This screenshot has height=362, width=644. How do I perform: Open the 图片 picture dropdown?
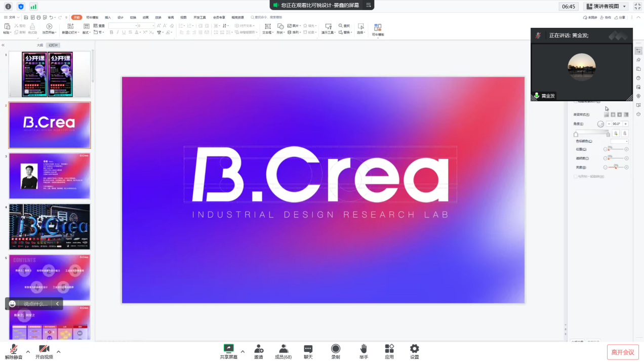(x=294, y=26)
